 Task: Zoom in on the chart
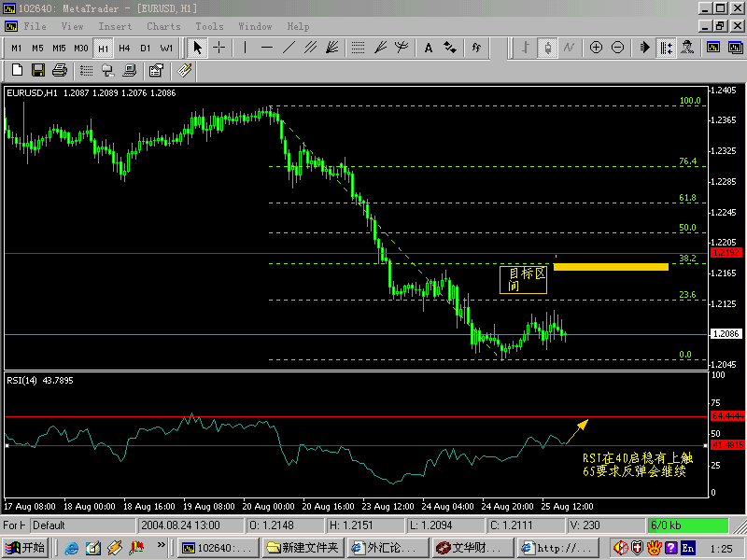596,48
